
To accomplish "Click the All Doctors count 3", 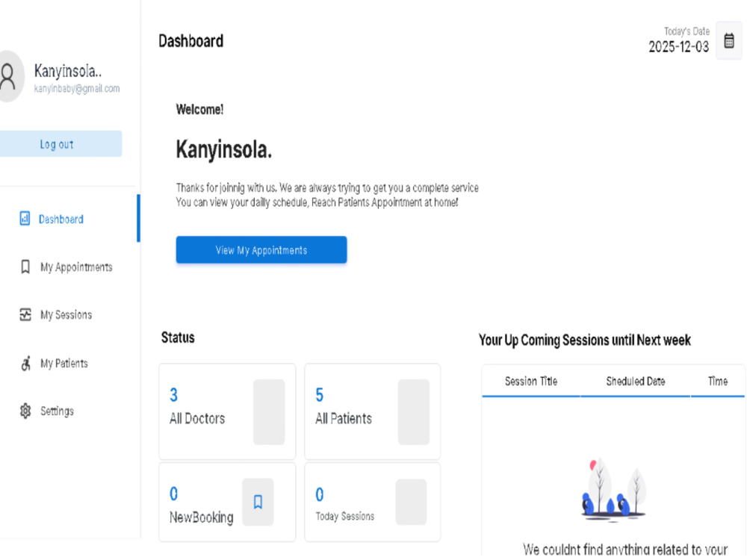I will (x=174, y=394).
